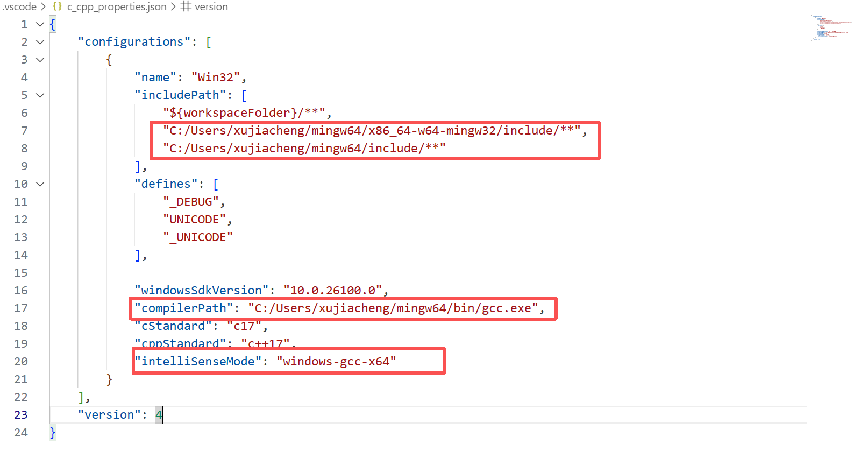Click the "compilerPath" key
The image size is (868, 465).
coord(184,308)
